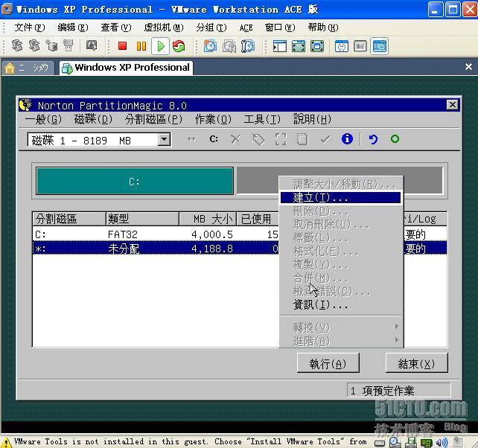Open the 分组(T) menu in VMware

coord(211,28)
